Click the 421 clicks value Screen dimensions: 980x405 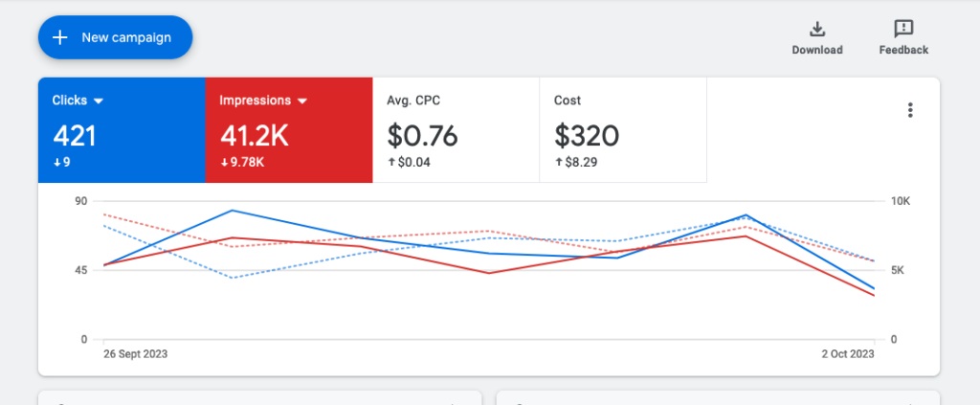pos(75,136)
